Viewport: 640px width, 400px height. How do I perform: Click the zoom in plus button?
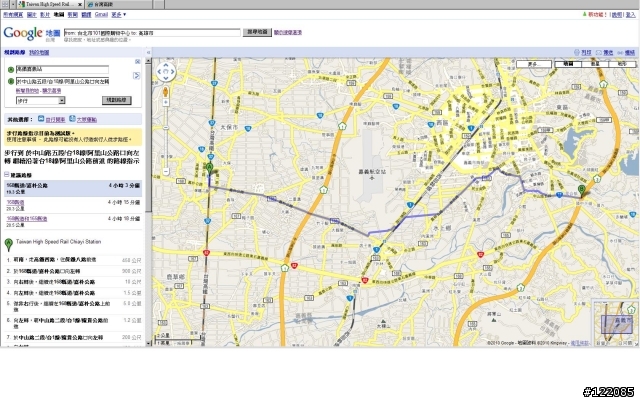coord(166,102)
